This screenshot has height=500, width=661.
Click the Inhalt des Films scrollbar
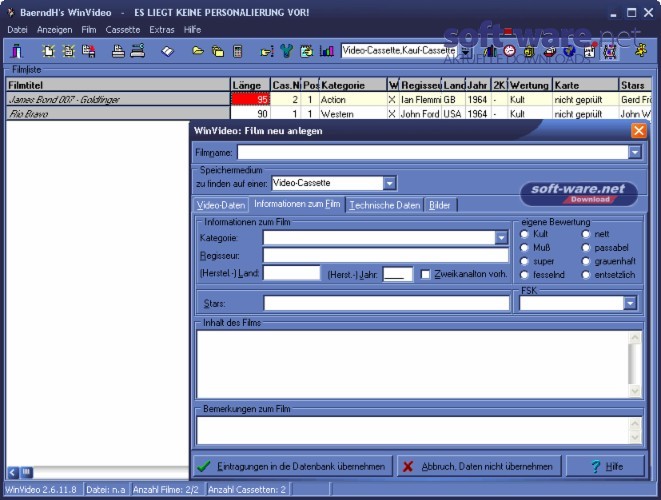click(x=635, y=365)
